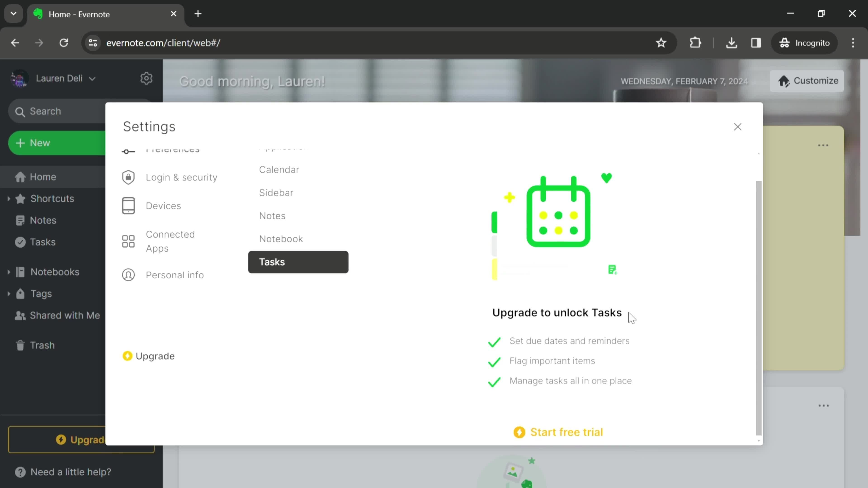
Task: Expand the Connected Apps section
Action: (x=170, y=241)
